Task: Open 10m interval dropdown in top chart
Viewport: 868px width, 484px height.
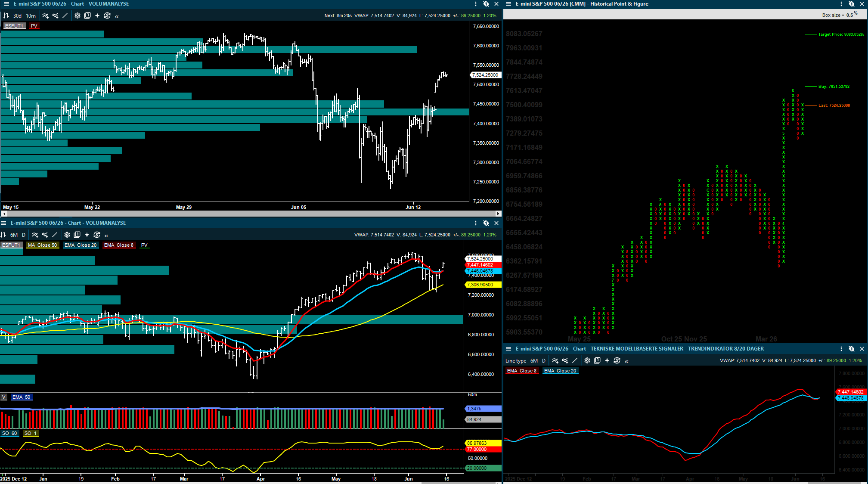Action: click(31, 16)
